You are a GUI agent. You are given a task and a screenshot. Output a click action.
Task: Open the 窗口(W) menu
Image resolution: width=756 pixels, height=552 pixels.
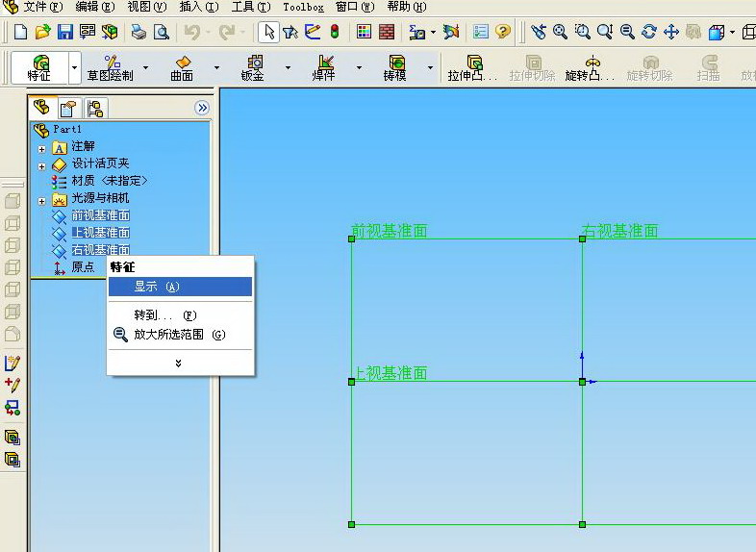point(355,7)
